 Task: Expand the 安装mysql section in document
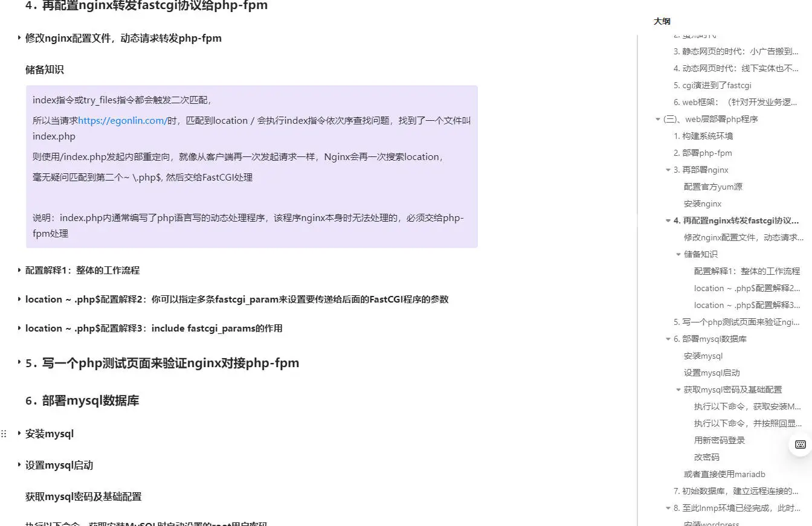coord(19,434)
